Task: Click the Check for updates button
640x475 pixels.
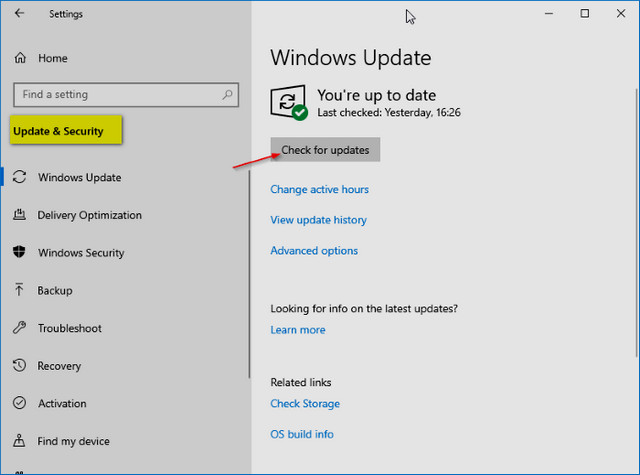Action: tap(325, 150)
